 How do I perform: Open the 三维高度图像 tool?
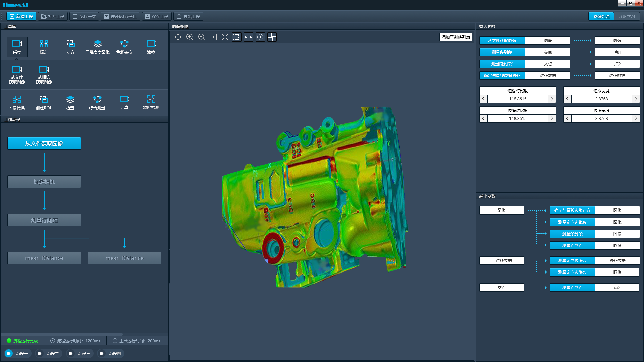click(98, 47)
